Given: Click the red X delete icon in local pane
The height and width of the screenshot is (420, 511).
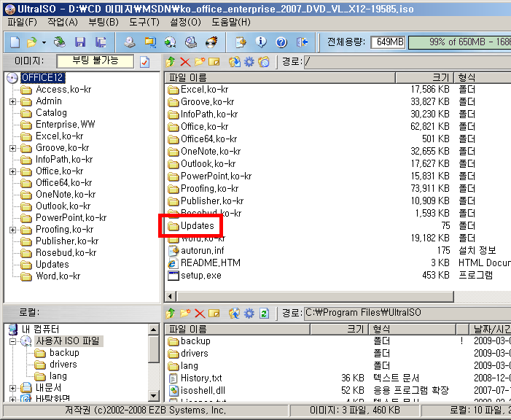Looking at the screenshot, I should (x=200, y=314).
